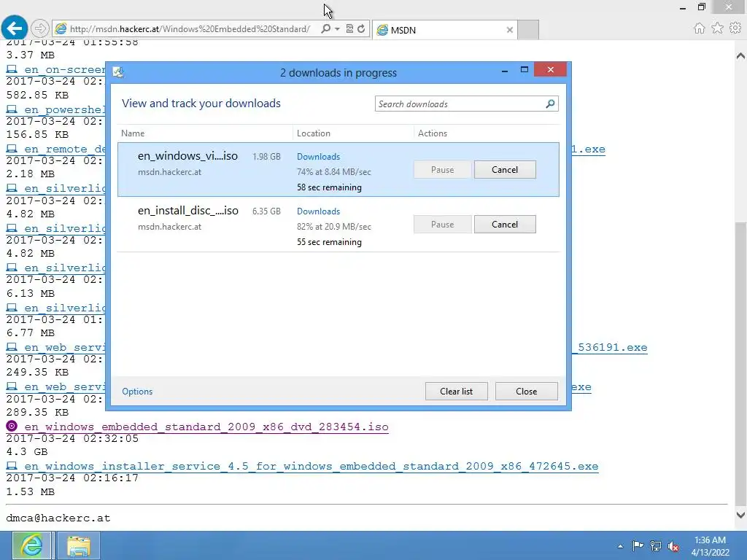Click the page scrollbar down arrow

[x=740, y=515]
